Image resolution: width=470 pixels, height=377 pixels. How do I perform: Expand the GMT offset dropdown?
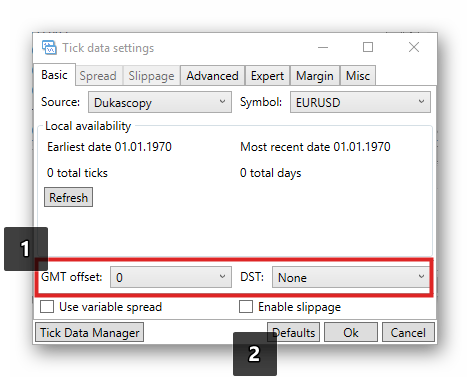coord(171,277)
